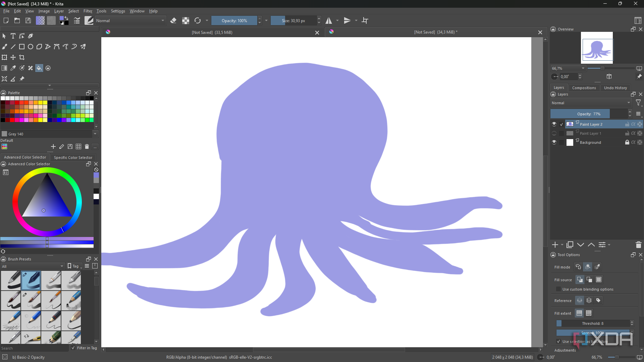Click the layer Opacity 77% slider
This screenshot has width=644, height=362.
pos(589,114)
